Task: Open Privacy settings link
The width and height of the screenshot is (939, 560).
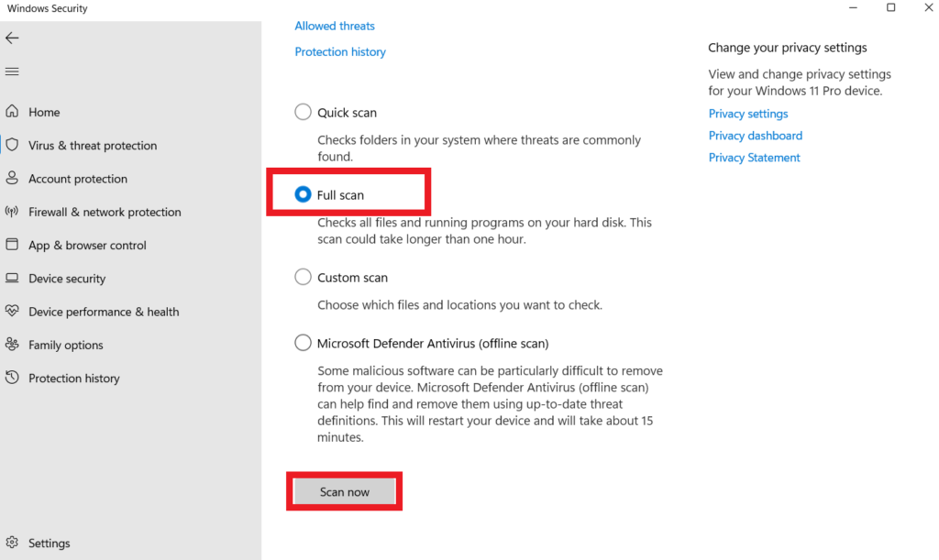Action: 748,113
